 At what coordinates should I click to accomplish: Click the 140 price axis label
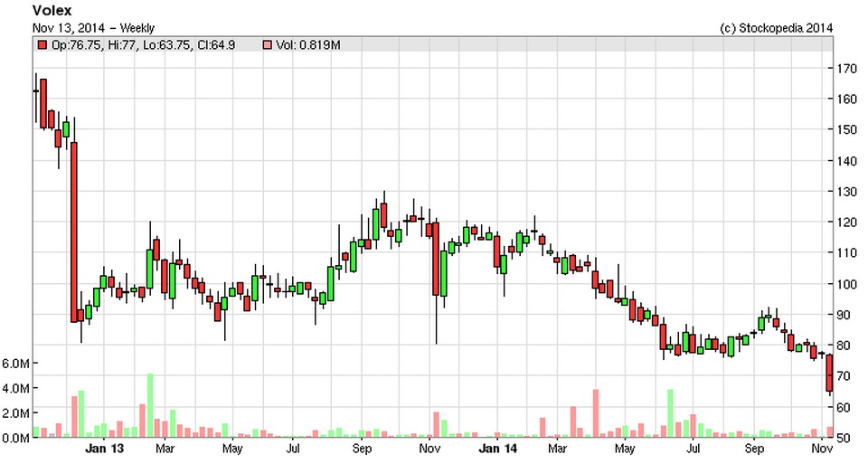(847, 161)
